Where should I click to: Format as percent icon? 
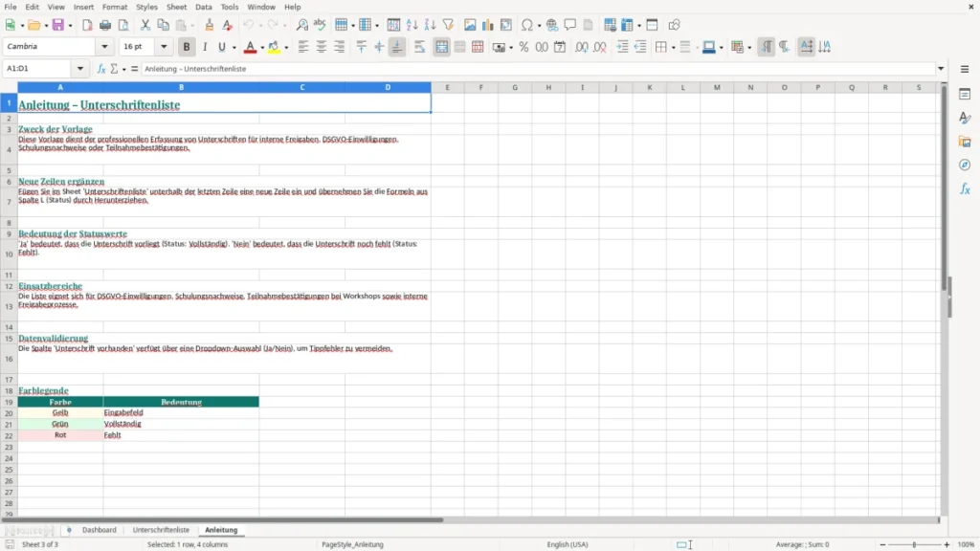coord(523,47)
